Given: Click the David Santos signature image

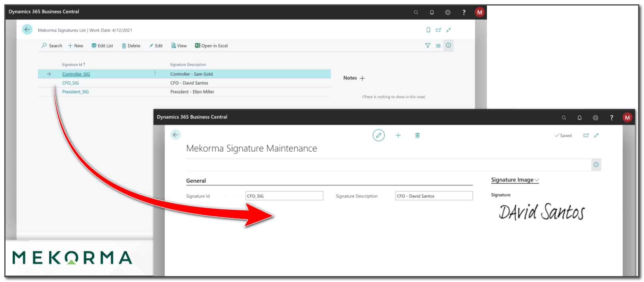Looking at the screenshot, I should tap(541, 212).
